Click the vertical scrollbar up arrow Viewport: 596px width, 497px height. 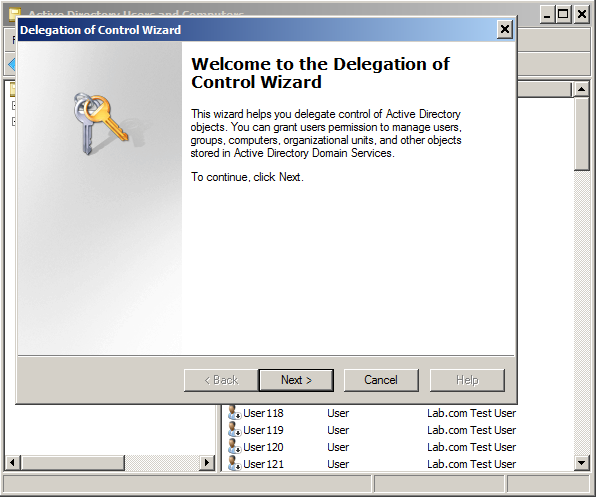click(582, 89)
